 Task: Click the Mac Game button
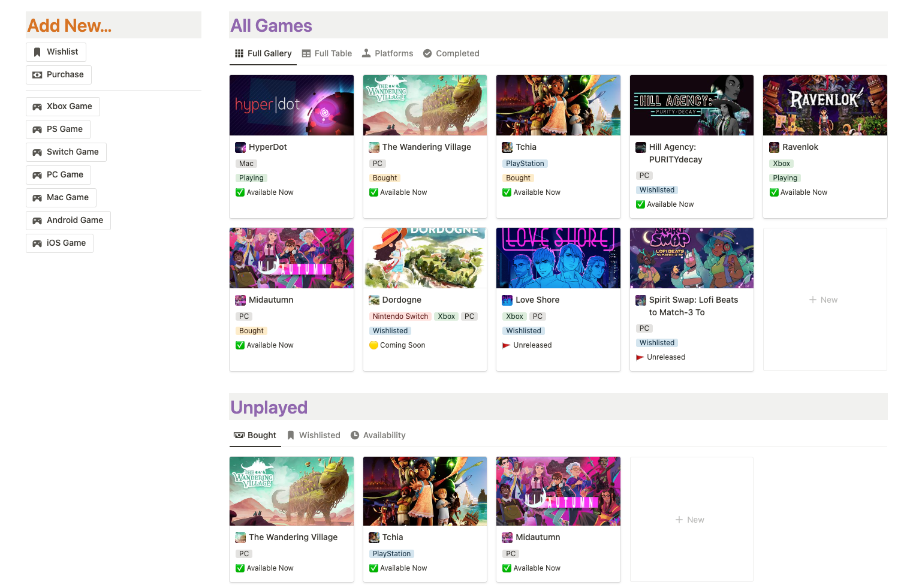point(61,197)
